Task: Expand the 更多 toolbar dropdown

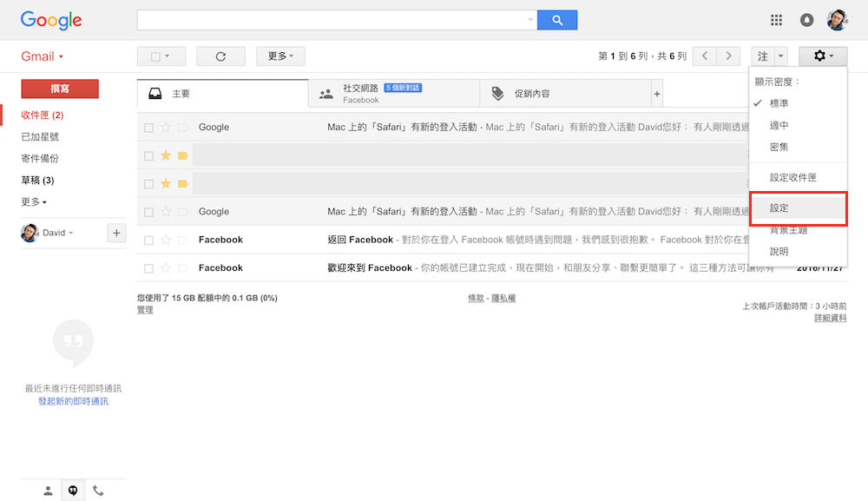Action: [x=280, y=56]
